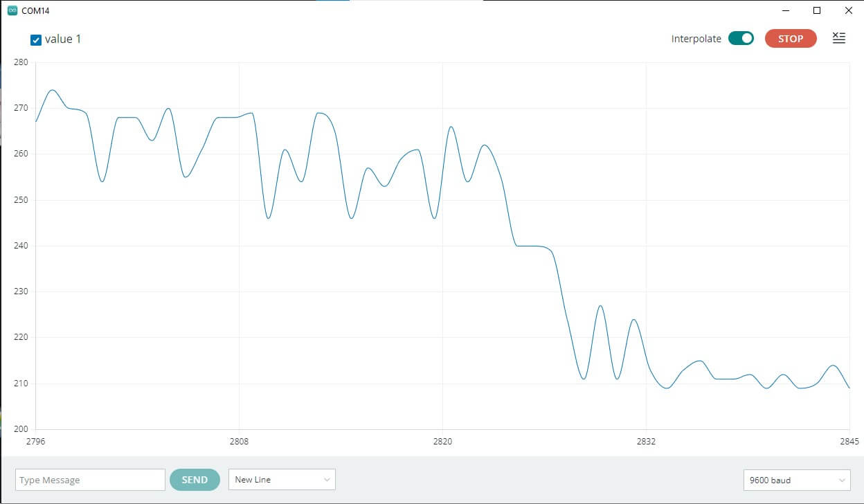864x504 pixels.
Task: Focus the Type Message input field
Action: click(x=90, y=480)
